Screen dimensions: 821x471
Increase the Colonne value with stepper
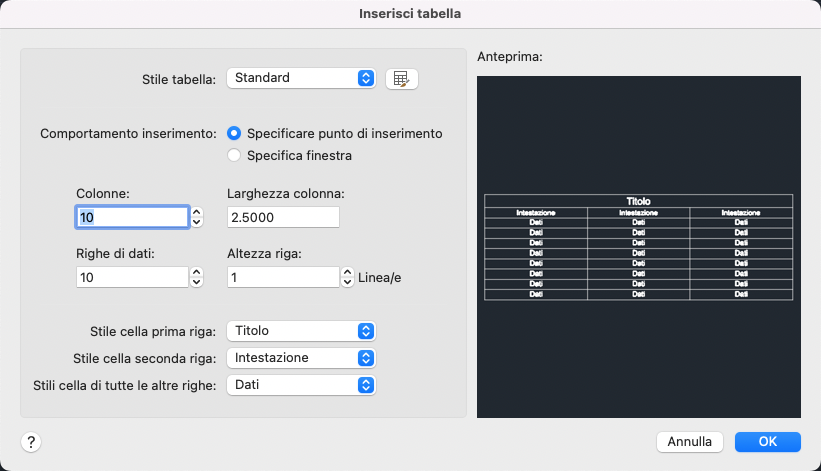click(x=197, y=212)
